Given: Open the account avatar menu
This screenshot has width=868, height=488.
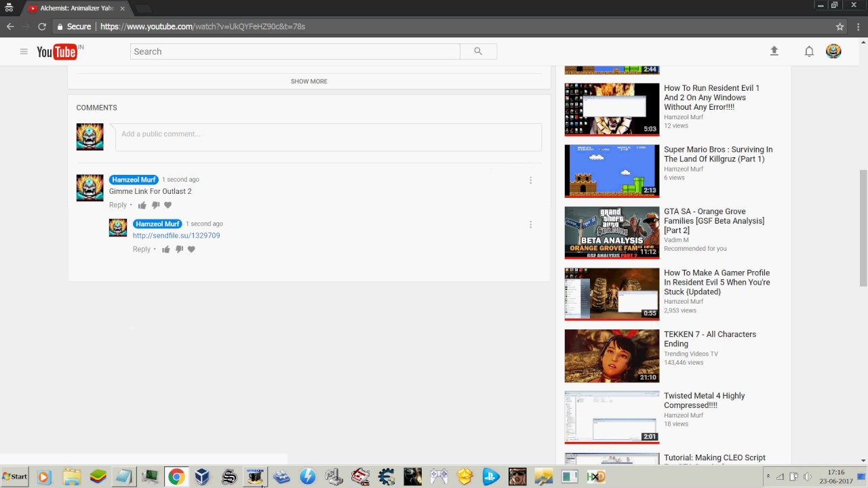Looking at the screenshot, I should point(833,51).
